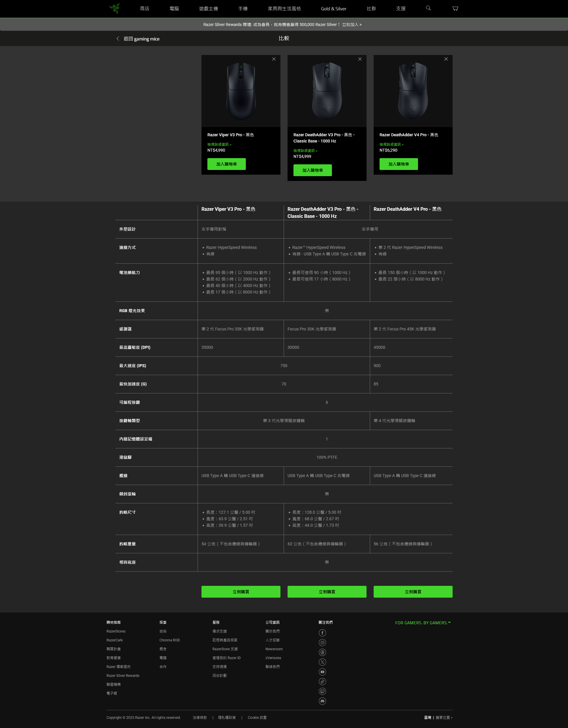Open 註冊與產品保固 footer link
The height and width of the screenshot is (728, 568).
[225, 640]
